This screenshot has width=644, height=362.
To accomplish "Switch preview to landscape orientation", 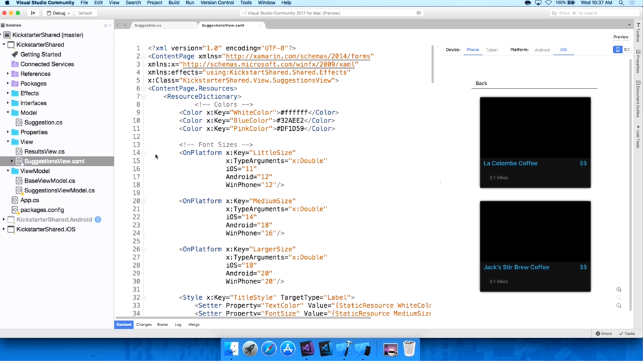I will tap(626, 50).
